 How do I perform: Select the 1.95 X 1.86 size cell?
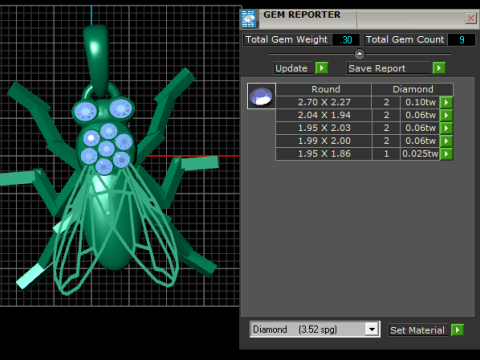pos(324,154)
